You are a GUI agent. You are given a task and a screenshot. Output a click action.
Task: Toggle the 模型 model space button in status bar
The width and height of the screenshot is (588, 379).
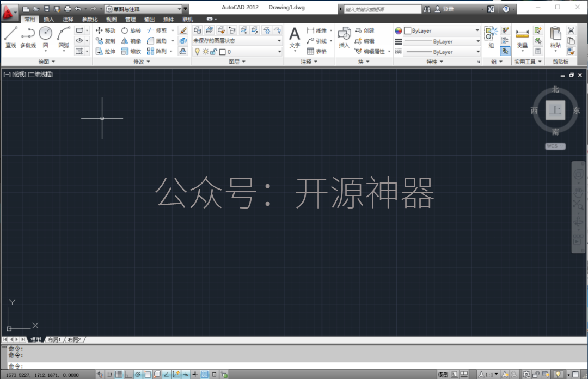point(443,374)
